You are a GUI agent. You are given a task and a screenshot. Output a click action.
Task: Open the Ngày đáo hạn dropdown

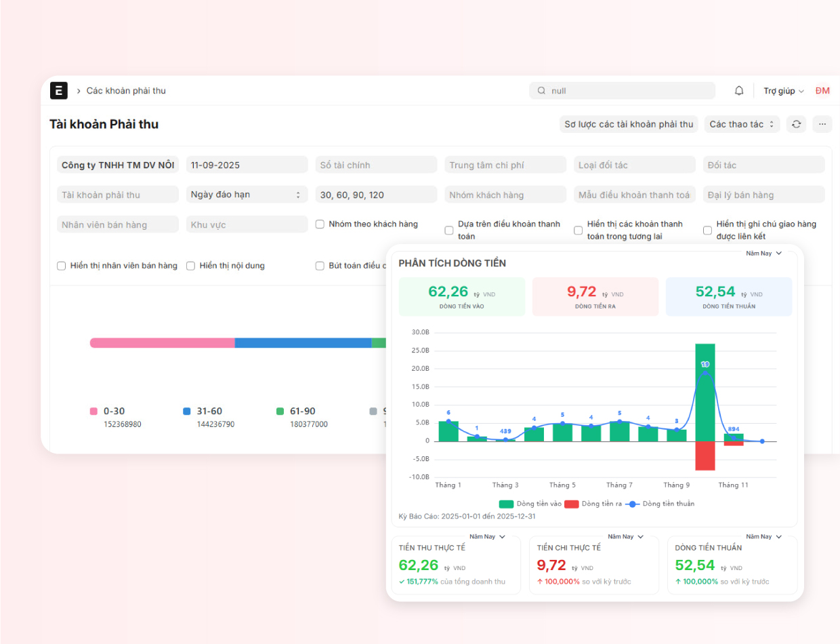(244, 195)
